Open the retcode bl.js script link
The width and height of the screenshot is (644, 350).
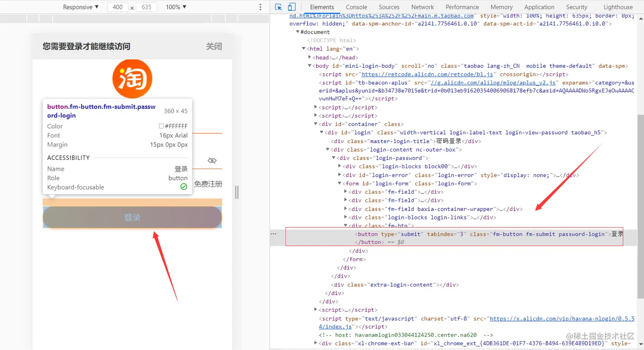click(x=427, y=74)
